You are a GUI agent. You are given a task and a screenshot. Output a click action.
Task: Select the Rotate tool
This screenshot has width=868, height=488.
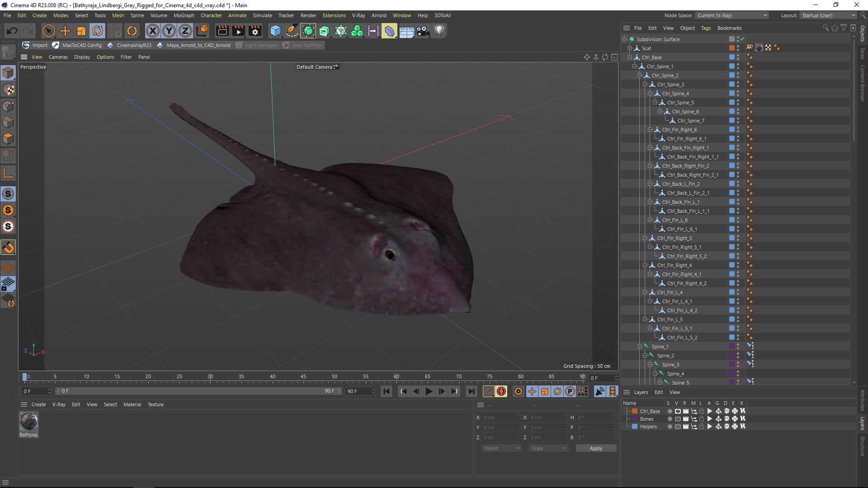98,31
